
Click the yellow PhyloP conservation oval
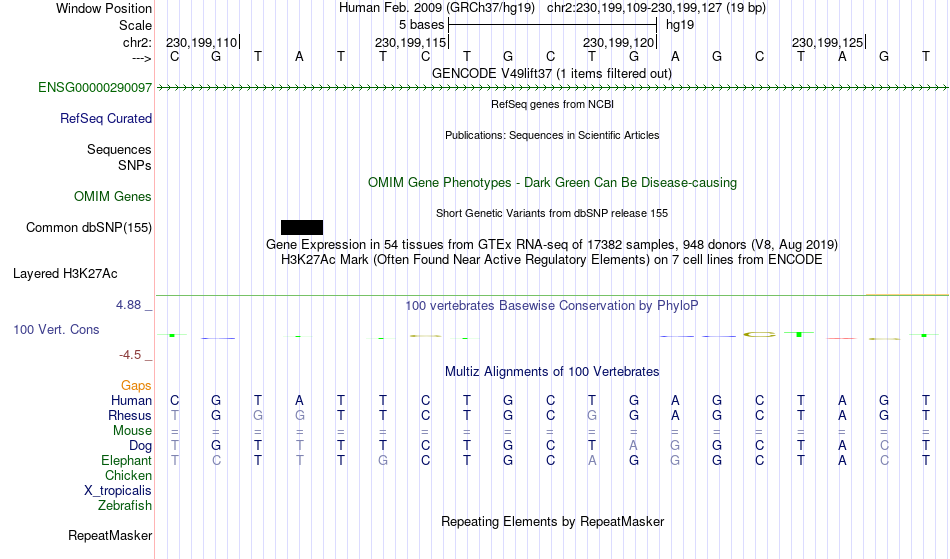(x=759, y=334)
